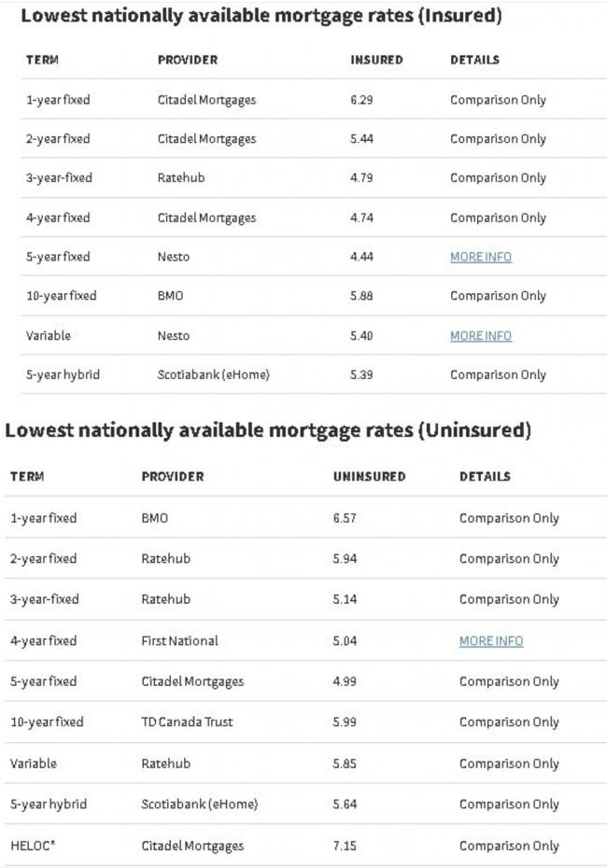Click the UNINSURED column header
Image resolution: width=607 pixels, height=868 pixels.
click(x=370, y=477)
